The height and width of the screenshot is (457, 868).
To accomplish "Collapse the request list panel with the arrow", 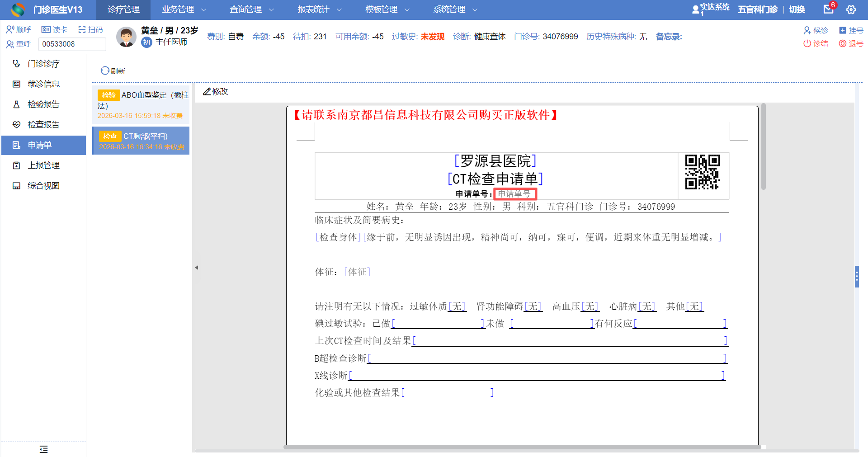I will [197, 268].
